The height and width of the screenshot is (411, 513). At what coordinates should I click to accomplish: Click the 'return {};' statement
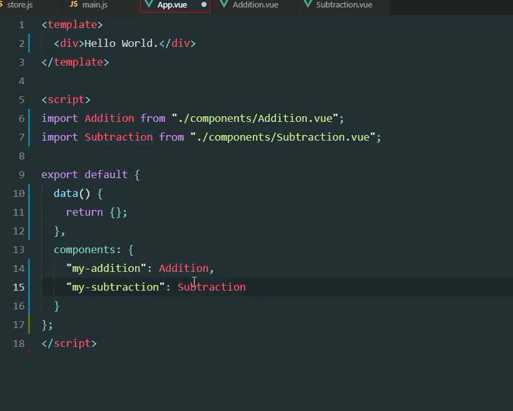97,212
